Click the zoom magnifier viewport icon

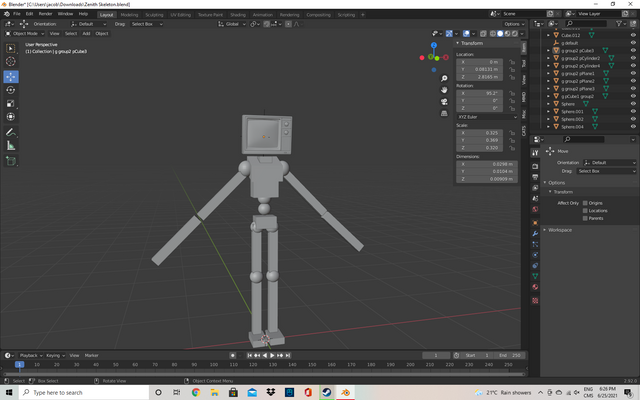444,77
